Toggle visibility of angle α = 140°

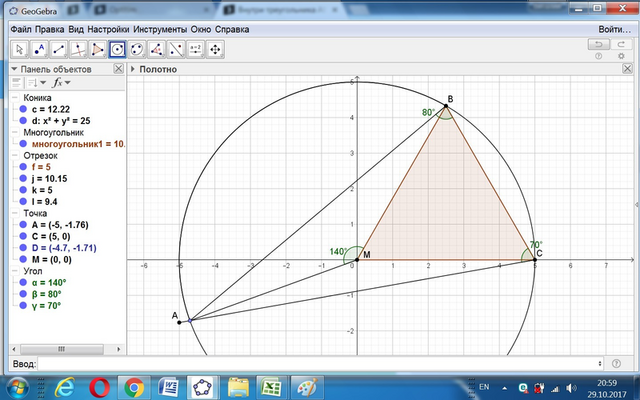(x=23, y=282)
